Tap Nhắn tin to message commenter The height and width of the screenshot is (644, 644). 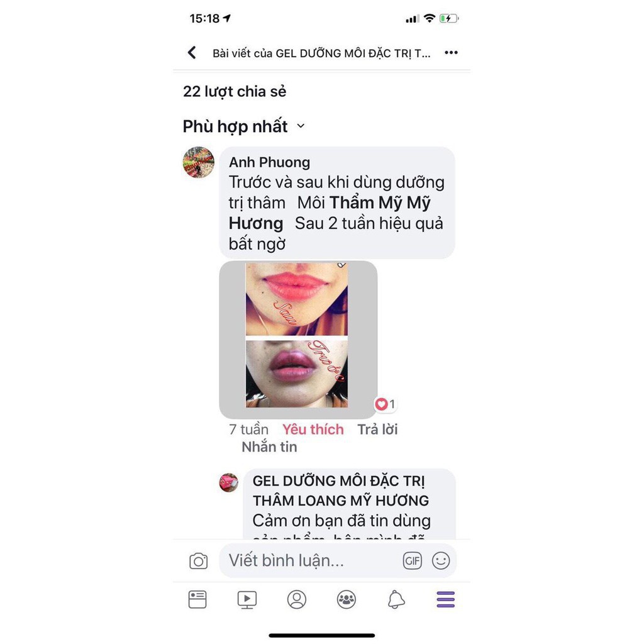269,447
